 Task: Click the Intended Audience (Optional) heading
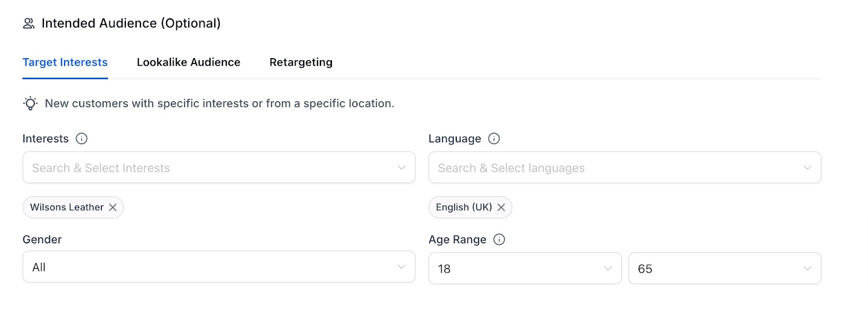(x=131, y=23)
